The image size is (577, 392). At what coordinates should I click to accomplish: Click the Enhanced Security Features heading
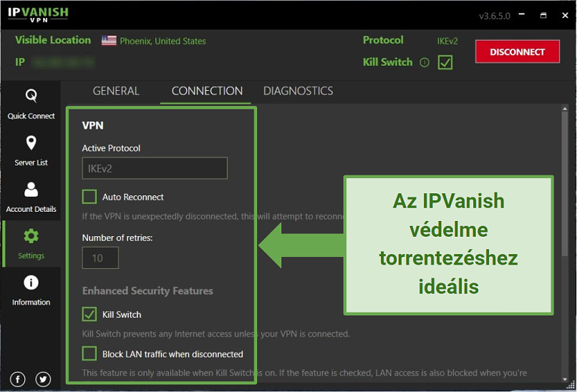click(147, 291)
